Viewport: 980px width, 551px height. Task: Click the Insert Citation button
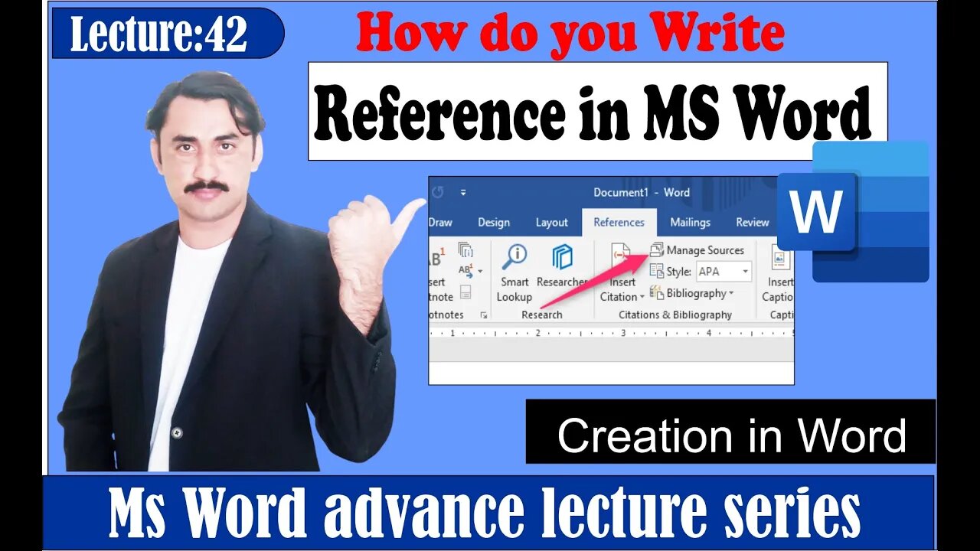pyautogui.click(x=621, y=273)
